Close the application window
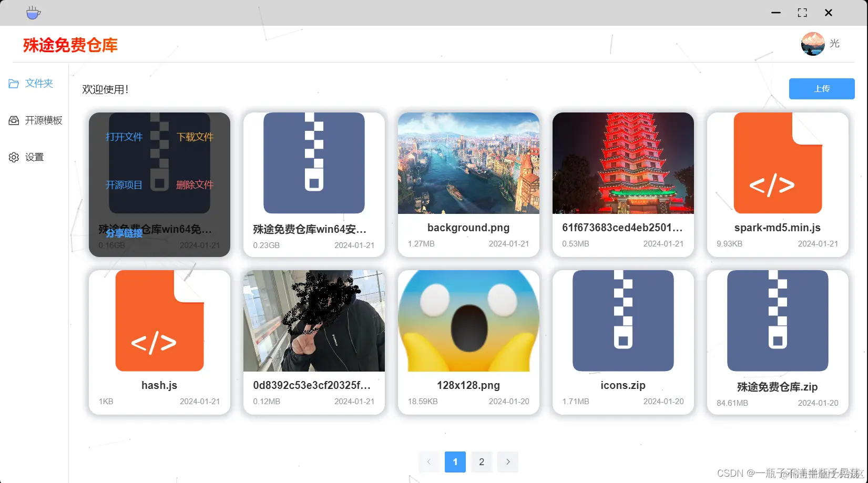Screen dimensions: 868x483 (829, 13)
